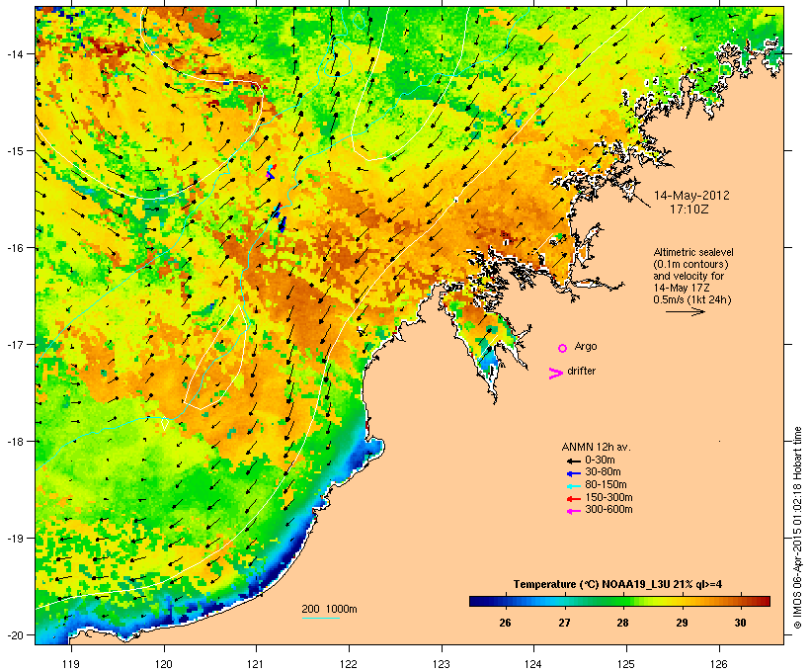Image resolution: width=810 pixels, height=672 pixels.
Task: Click the magenta Argo circle legend marker
Action: pyautogui.click(x=563, y=348)
